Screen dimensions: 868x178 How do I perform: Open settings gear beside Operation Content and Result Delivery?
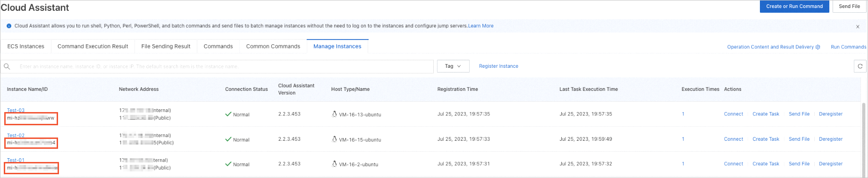point(818,47)
